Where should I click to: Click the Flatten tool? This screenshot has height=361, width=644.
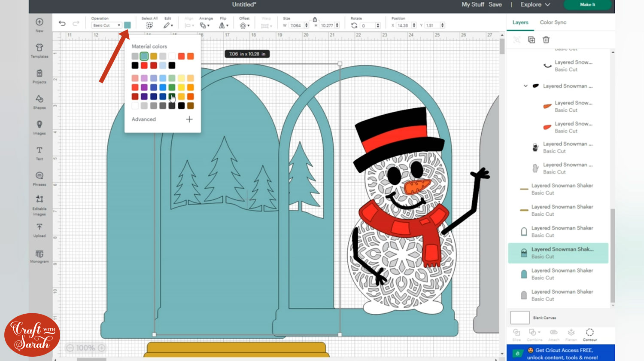pyautogui.click(x=571, y=335)
